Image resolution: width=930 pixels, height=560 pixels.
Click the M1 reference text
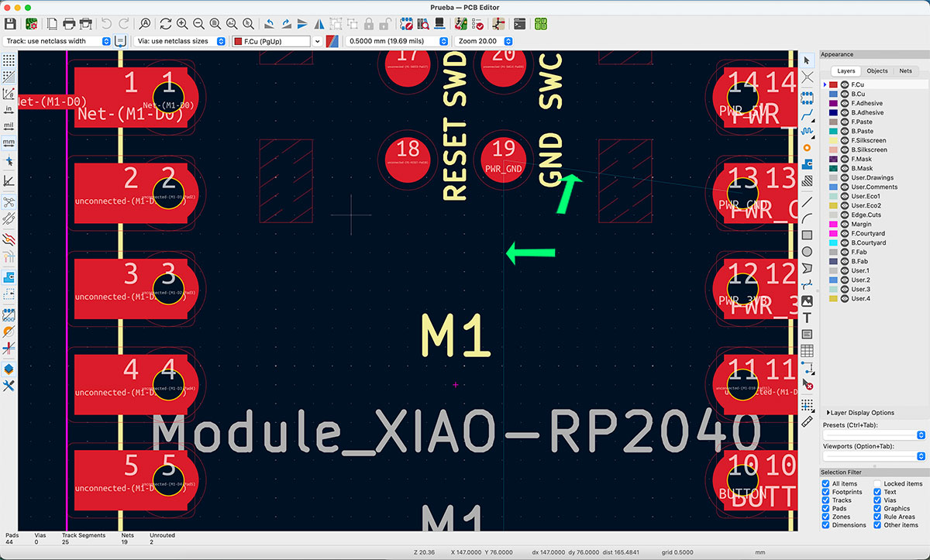(456, 337)
